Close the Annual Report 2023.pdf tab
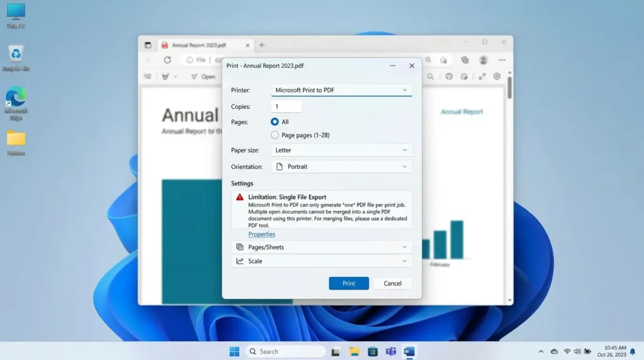Image resolution: width=644 pixels, height=360 pixels. (x=248, y=45)
